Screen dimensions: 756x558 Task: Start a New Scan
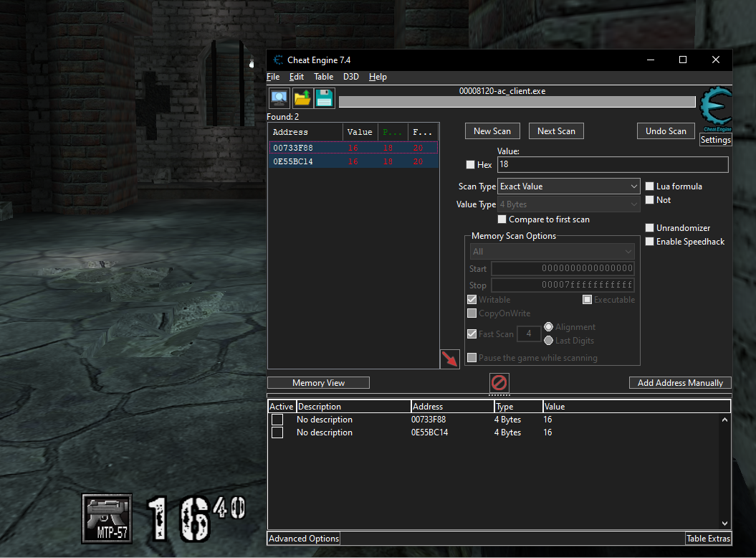click(492, 131)
